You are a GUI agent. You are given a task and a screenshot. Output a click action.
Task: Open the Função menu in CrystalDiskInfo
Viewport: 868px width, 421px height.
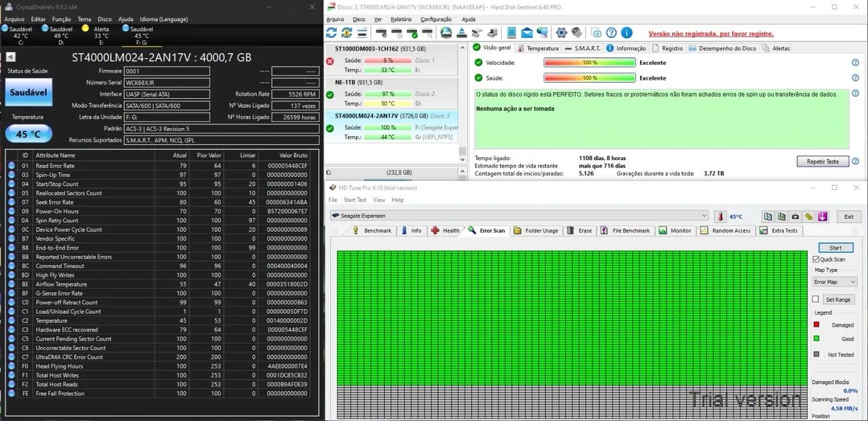coord(61,19)
